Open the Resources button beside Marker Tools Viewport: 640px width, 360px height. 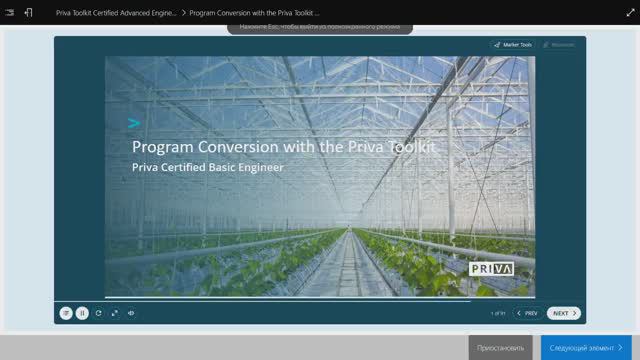click(559, 45)
